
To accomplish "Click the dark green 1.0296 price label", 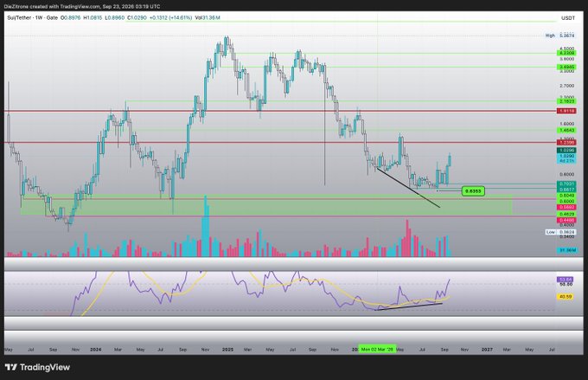I will 566,151.
